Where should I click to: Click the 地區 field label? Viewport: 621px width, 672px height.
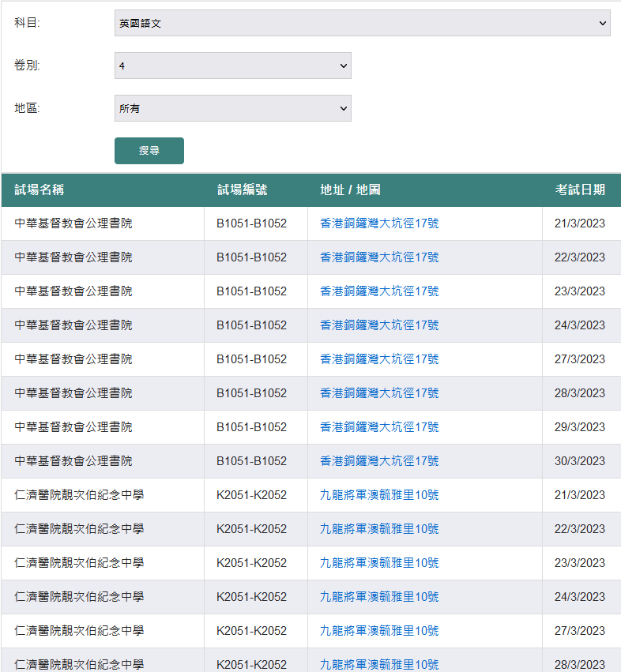pos(27,108)
